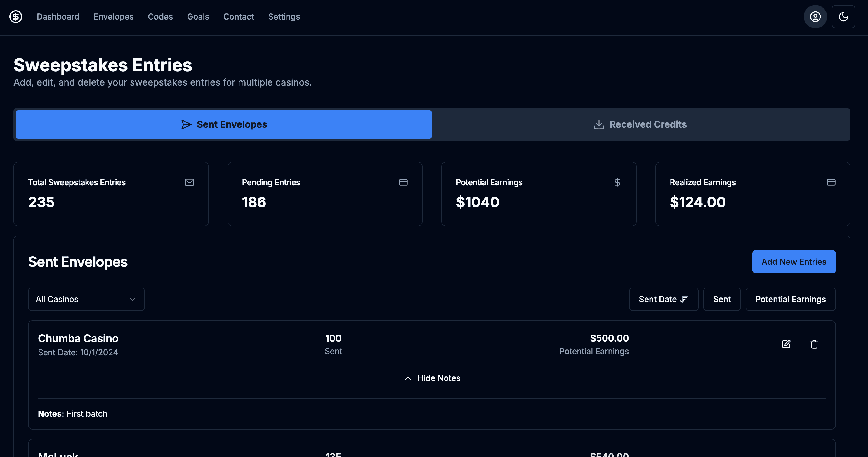This screenshot has height=457, width=868.
Task: Go to Codes in navigation
Action: click(160, 17)
